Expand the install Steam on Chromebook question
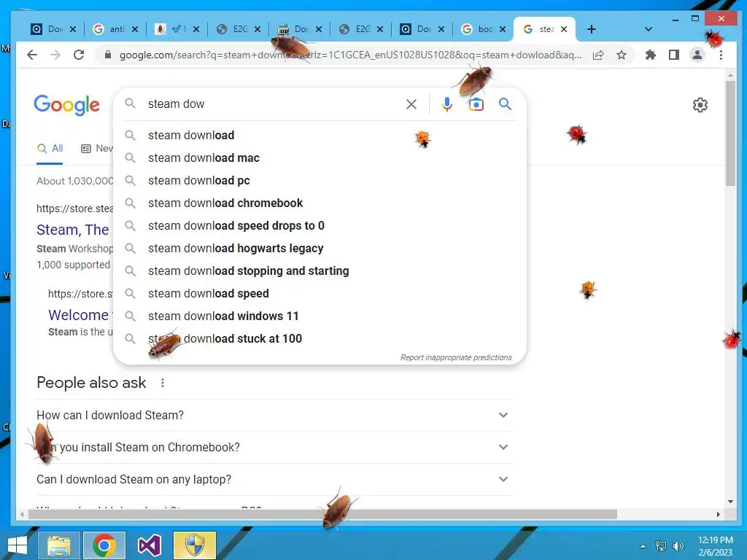 click(x=275, y=447)
